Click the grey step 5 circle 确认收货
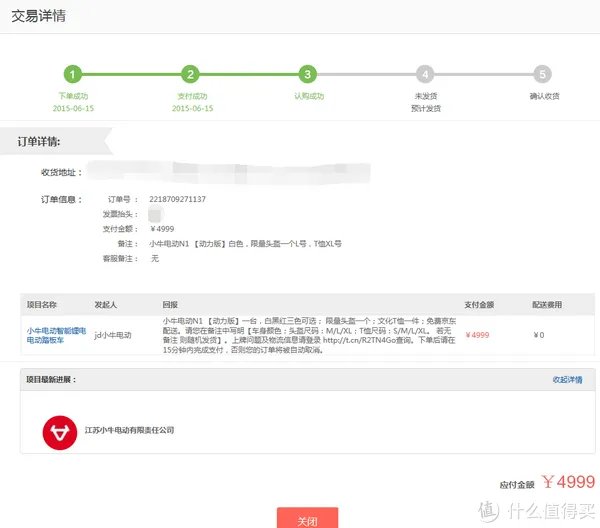The height and width of the screenshot is (528, 600). click(x=543, y=74)
